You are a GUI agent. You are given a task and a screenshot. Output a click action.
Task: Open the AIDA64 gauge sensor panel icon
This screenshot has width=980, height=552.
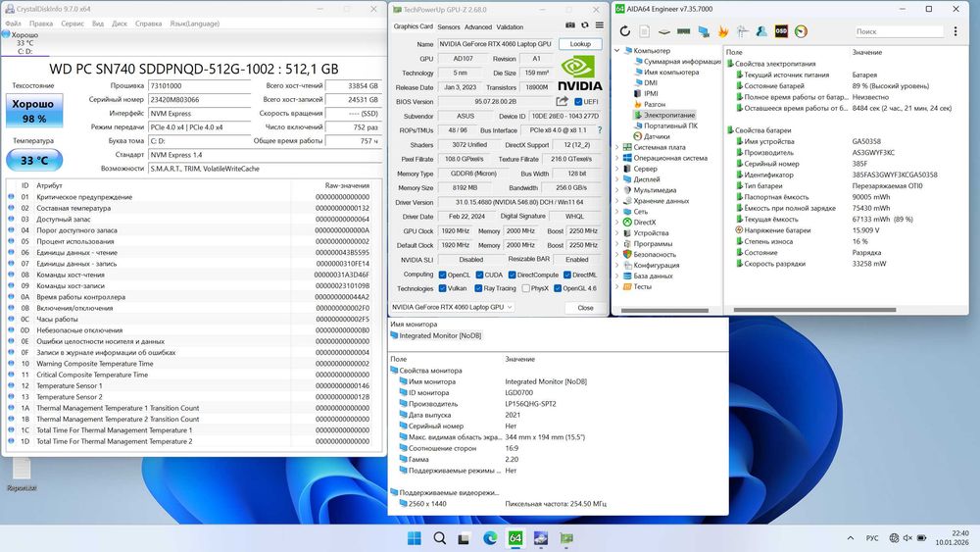[x=802, y=31]
